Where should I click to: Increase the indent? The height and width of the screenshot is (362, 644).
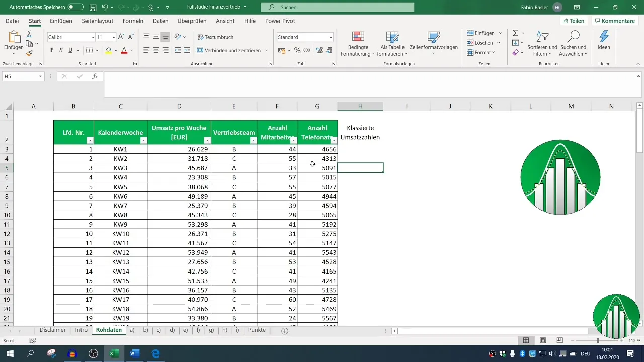point(187,50)
